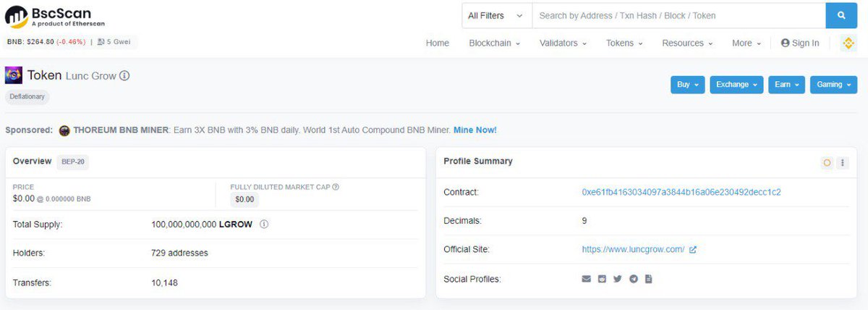Expand the Resources menu
The image size is (868, 310).
tap(687, 43)
